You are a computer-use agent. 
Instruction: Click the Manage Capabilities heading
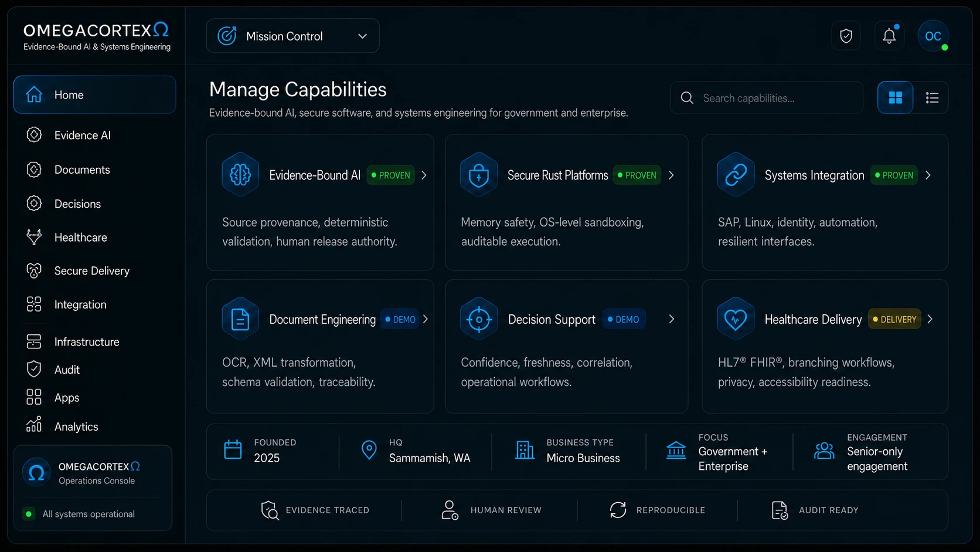(298, 89)
